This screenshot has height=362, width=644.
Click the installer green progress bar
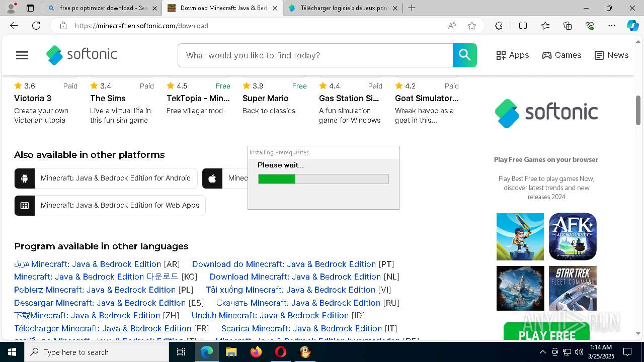point(323,179)
